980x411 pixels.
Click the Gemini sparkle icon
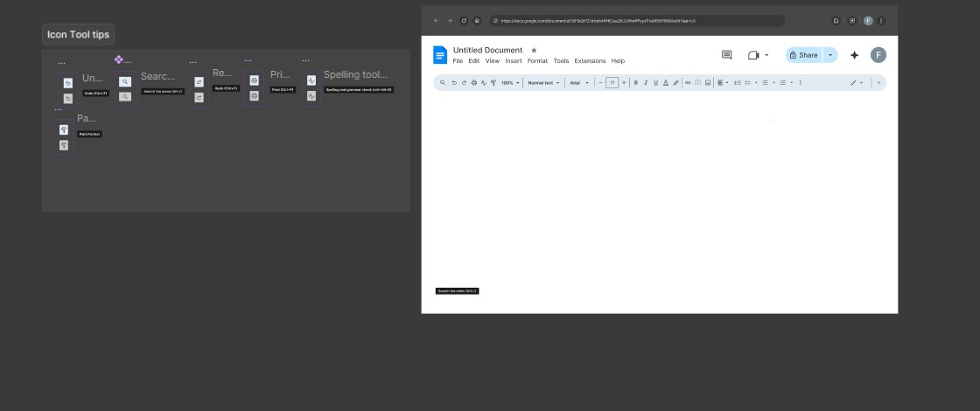tap(854, 55)
